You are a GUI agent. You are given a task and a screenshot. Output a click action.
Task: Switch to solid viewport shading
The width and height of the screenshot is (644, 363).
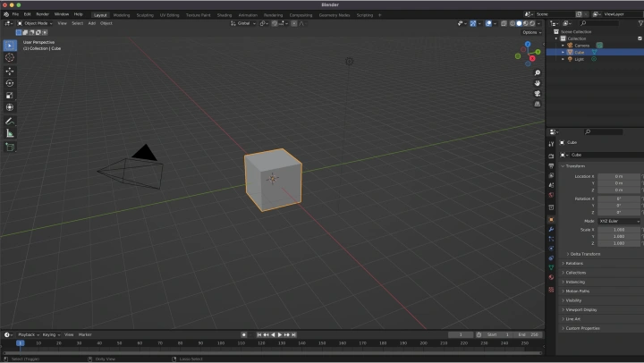[519, 23]
